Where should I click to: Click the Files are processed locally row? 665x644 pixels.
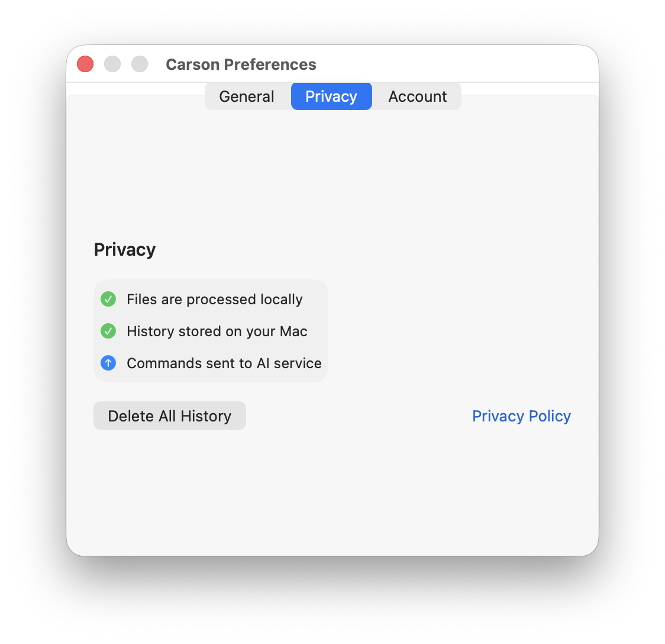coord(214,299)
